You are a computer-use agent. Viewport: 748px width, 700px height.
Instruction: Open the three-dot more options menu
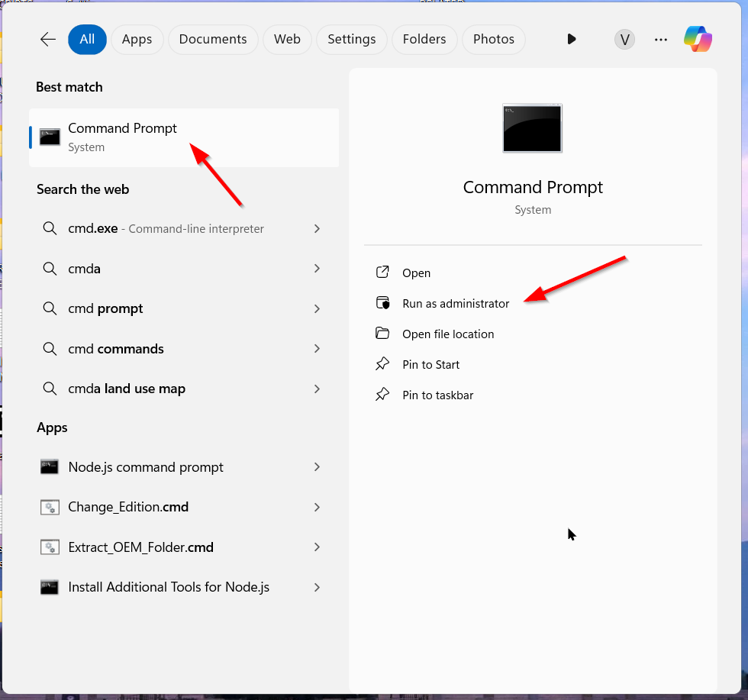(x=661, y=40)
